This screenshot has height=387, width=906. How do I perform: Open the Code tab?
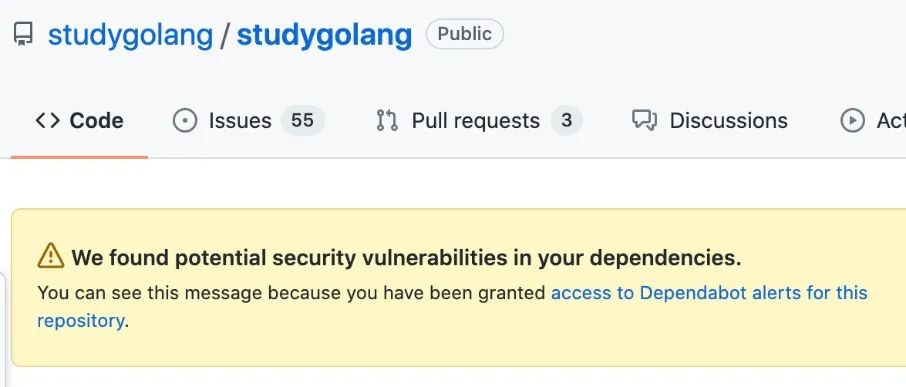(x=79, y=121)
